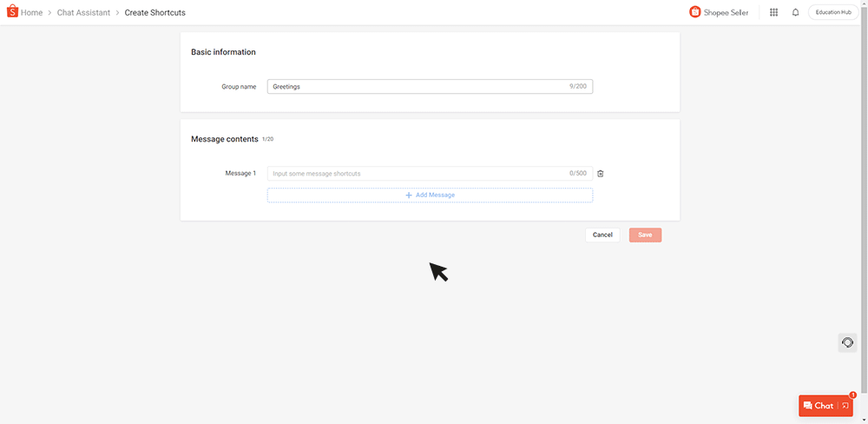Go to Home in the breadcrumb
Image resolution: width=868 pixels, height=424 pixels.
point(31,12)
